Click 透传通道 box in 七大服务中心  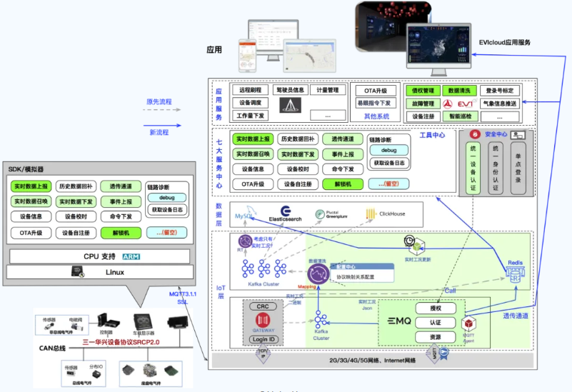point(343,139)
